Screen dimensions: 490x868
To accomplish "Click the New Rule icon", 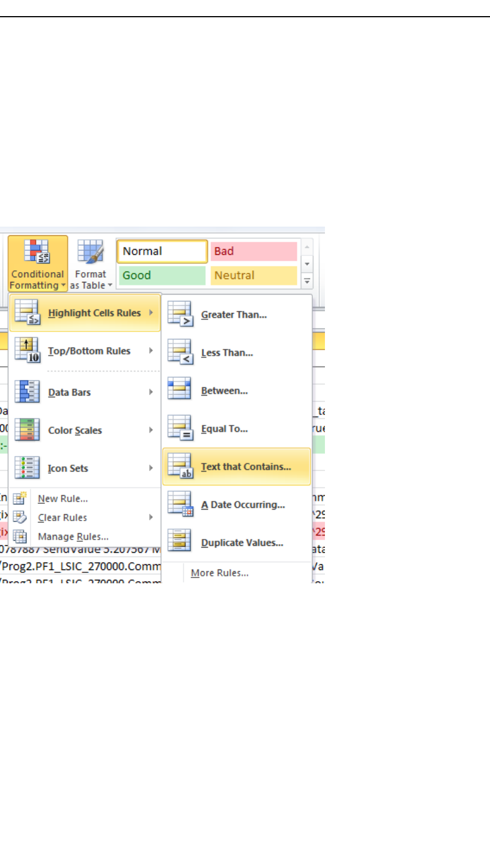I will (20, 498).
